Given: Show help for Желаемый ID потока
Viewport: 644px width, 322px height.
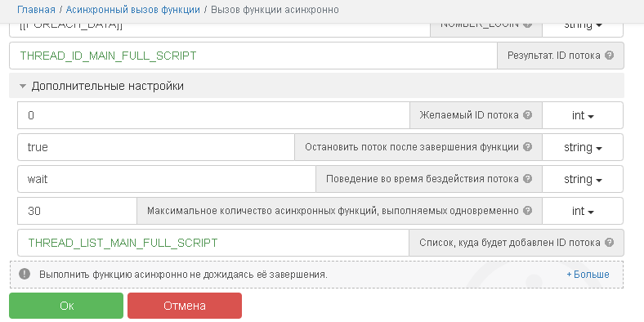Looking at the screenshot, I should [x=528, y=115].
